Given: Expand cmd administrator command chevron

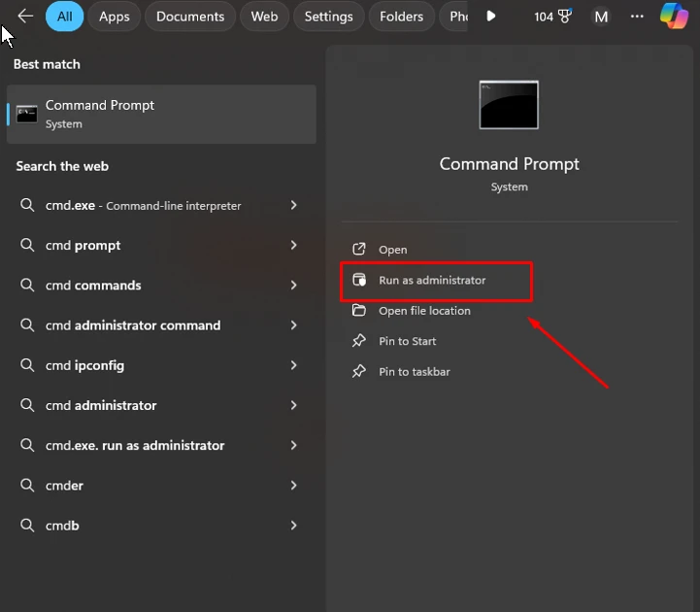Looking at the screenshot, I should pyautogui.click(x=293, y=324).
